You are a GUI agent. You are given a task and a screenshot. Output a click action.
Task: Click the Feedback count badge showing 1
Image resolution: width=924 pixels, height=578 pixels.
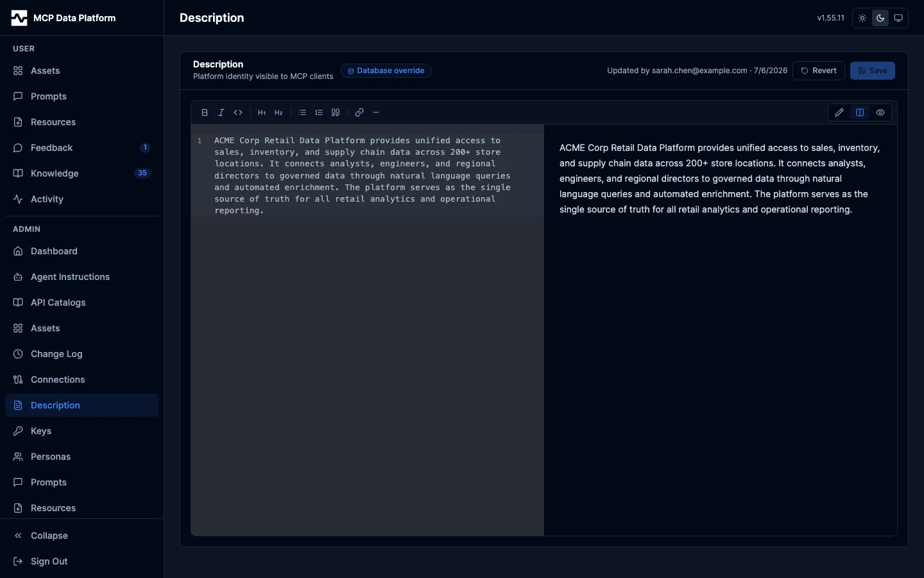coord(145,148)
